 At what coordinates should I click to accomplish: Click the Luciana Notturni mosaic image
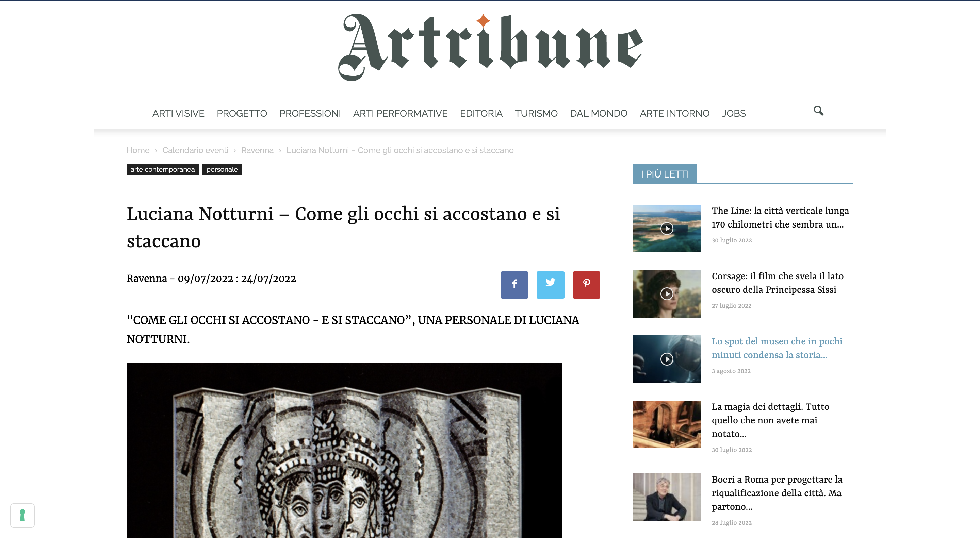pos(344,451)
